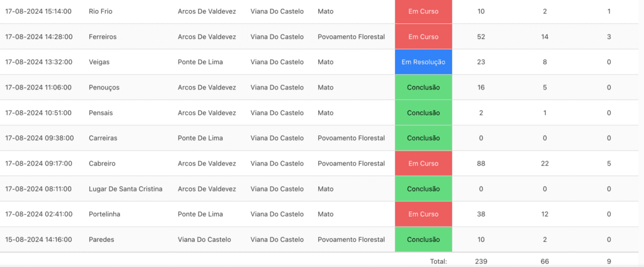Click the Em Curso status for Rio Frio
644x267 pixels.
coord(423,11)
